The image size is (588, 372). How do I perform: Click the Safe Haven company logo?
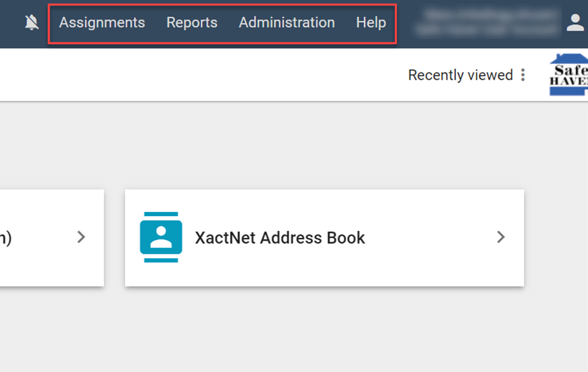pyautogui.click(x=570, y=75)
